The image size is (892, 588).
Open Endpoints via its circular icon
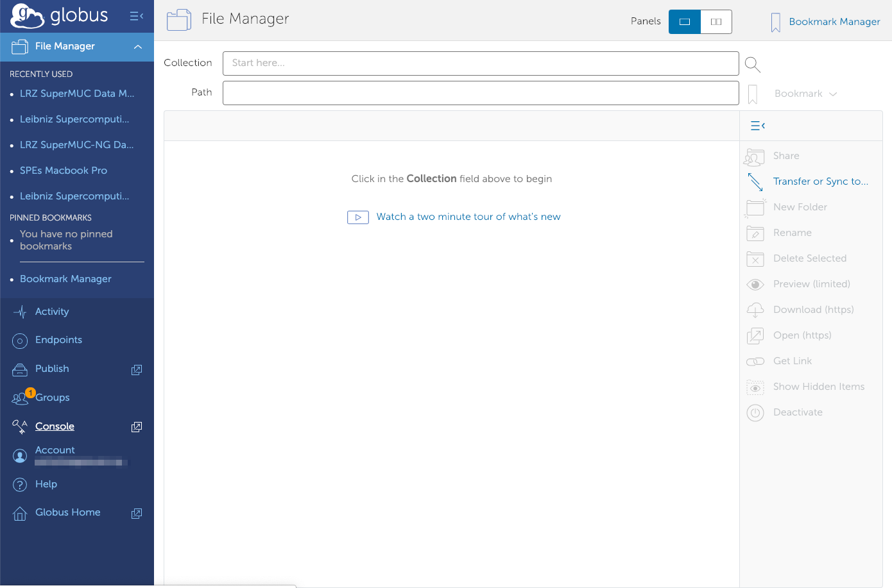20,341
